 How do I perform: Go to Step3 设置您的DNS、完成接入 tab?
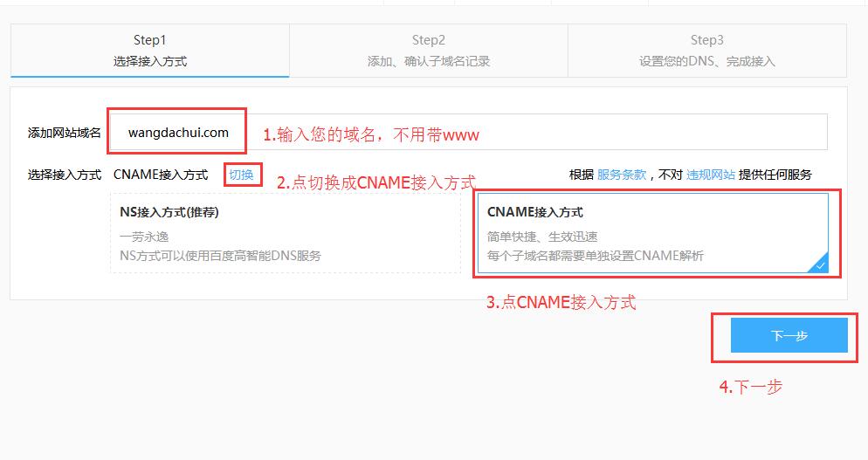[x=707, y=51]
